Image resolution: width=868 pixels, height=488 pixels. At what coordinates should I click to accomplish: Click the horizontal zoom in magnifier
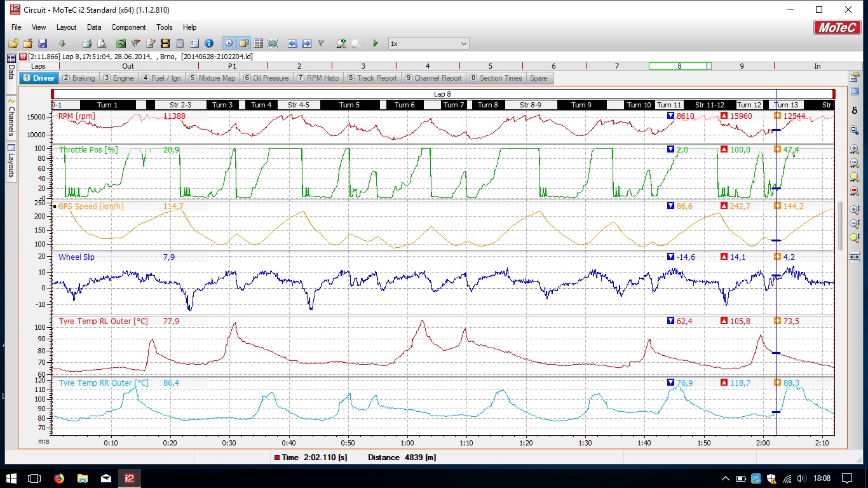point(855,149)
